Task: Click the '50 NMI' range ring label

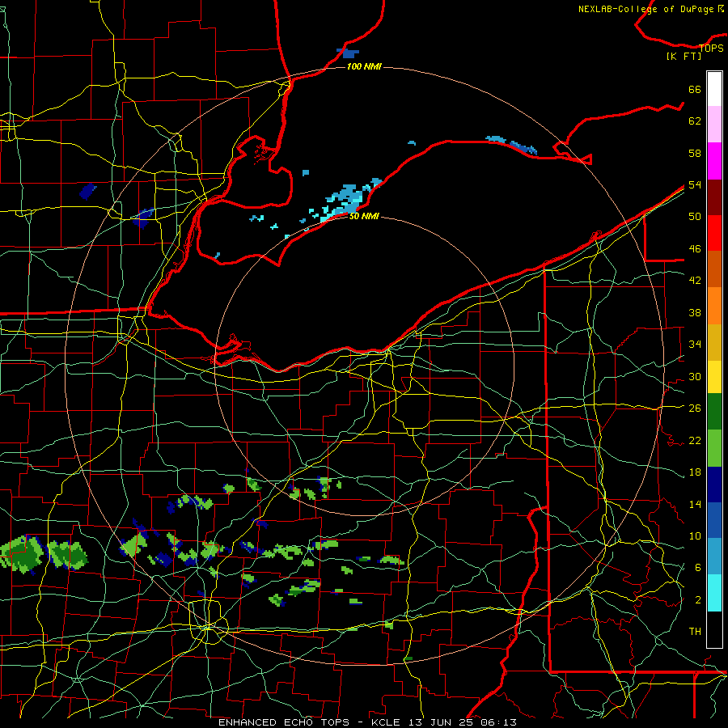Action: pyautogui.click(x=364, y=216)
